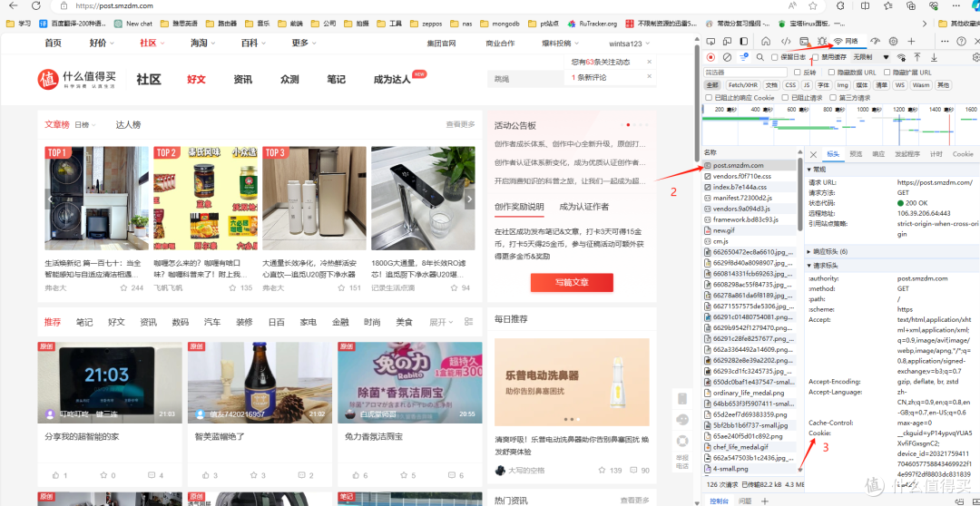Open 海淘 nav dropdown
This screenshot has height=506, width=980.
coord(203,43)
